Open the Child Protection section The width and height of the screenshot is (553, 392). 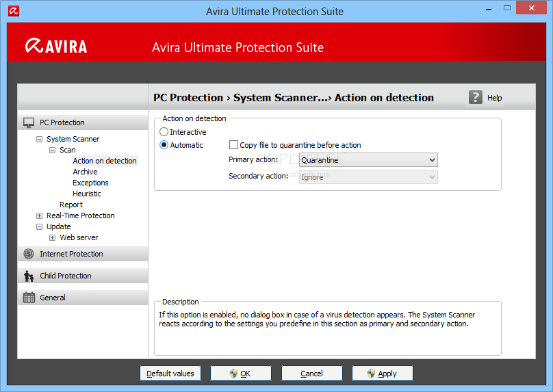[83, 276]
